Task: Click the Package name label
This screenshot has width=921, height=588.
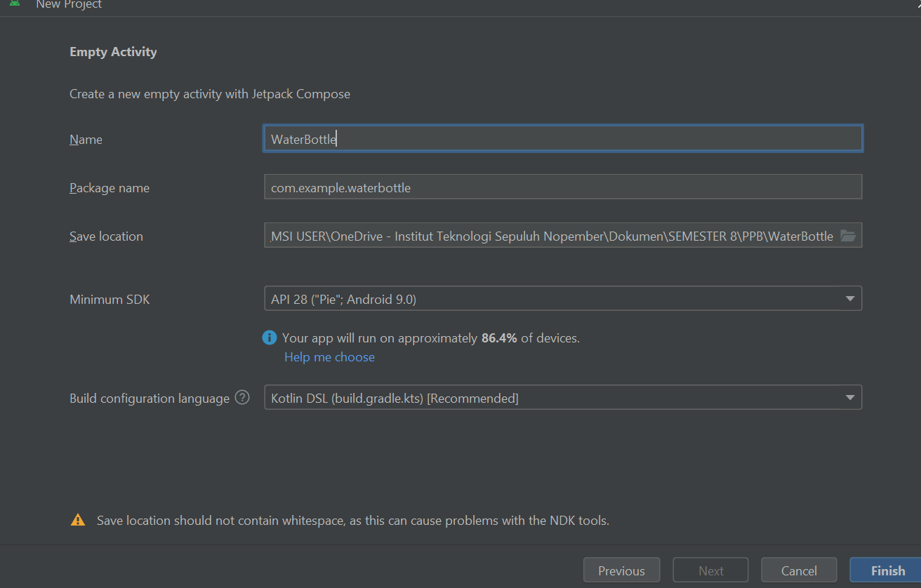Action: click(110, 188)
